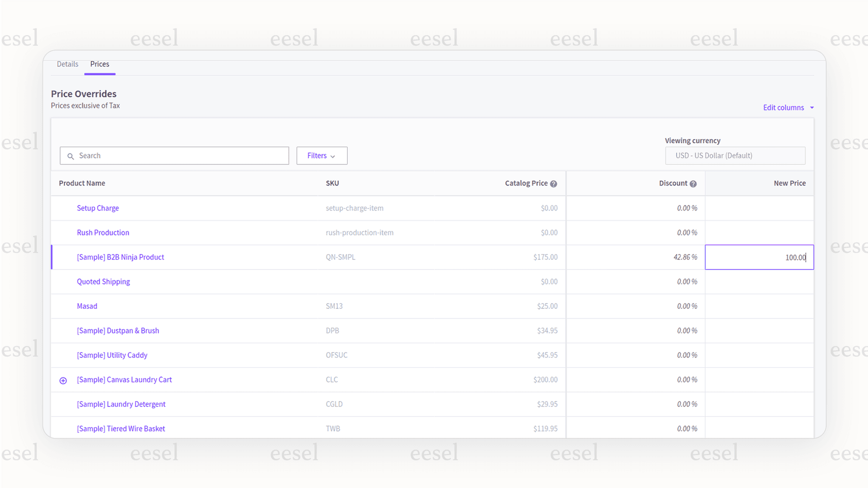Open the [Sample] Dustpan & Brush link
This screenshot has height=488, width=868.
point(118,330)
